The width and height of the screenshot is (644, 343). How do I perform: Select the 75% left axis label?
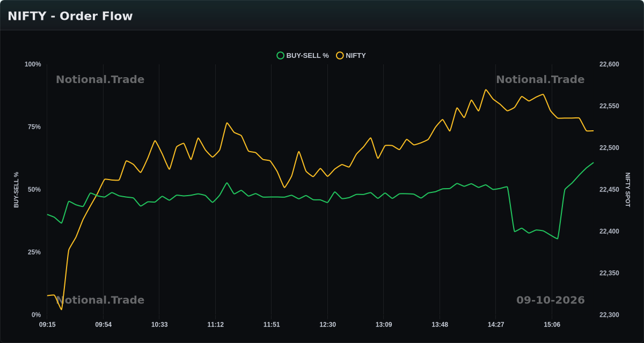point(34,127)
